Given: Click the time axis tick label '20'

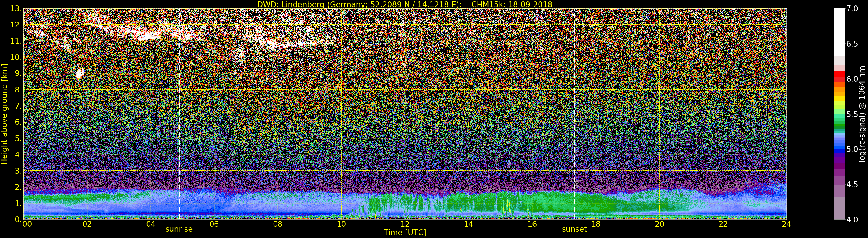Looking at the screenshot, I should 659,224.
